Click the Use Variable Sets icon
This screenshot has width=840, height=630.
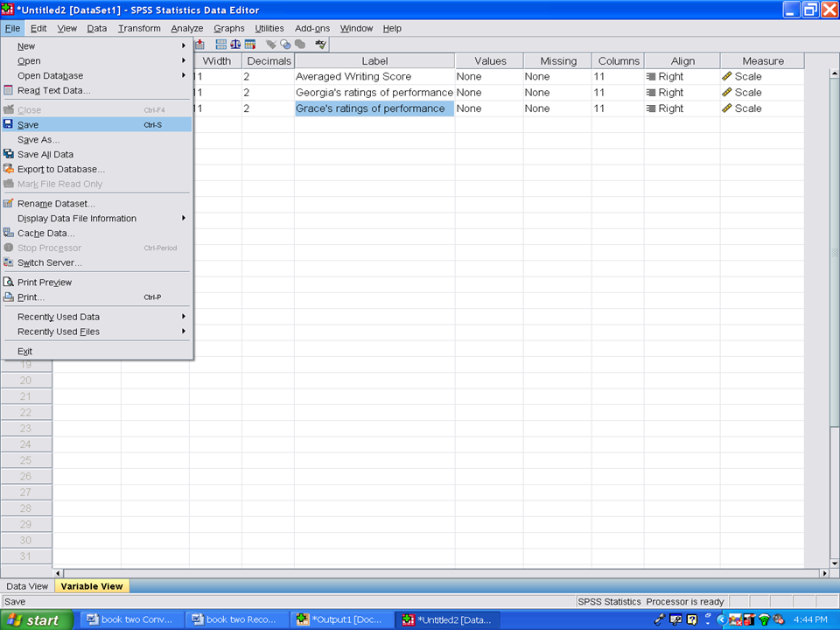[286, 45]
